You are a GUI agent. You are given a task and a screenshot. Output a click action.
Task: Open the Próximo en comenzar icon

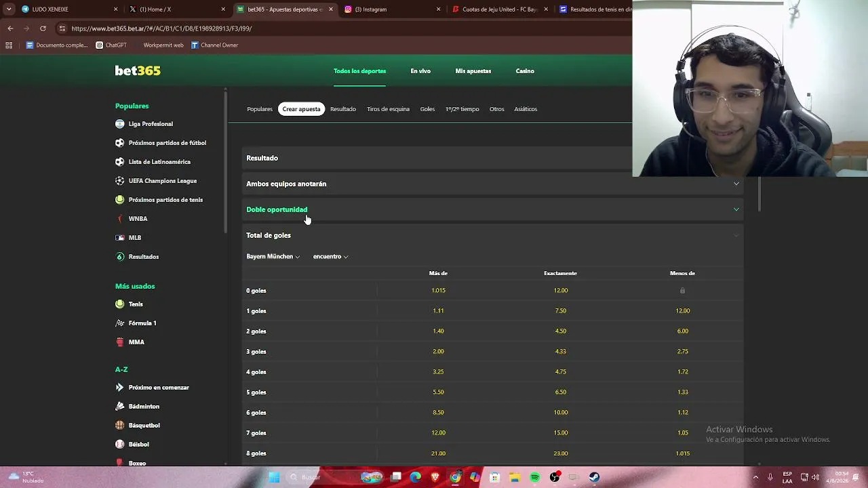point(120,388)
